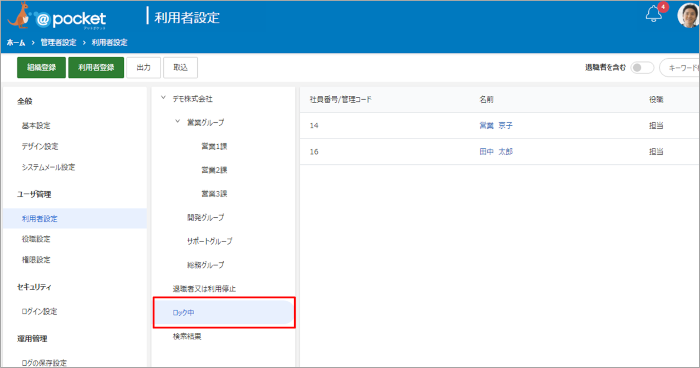Screen dimensions: 700x368
Task: Open 権限設定 in sidebar
Action: point(36,259)
